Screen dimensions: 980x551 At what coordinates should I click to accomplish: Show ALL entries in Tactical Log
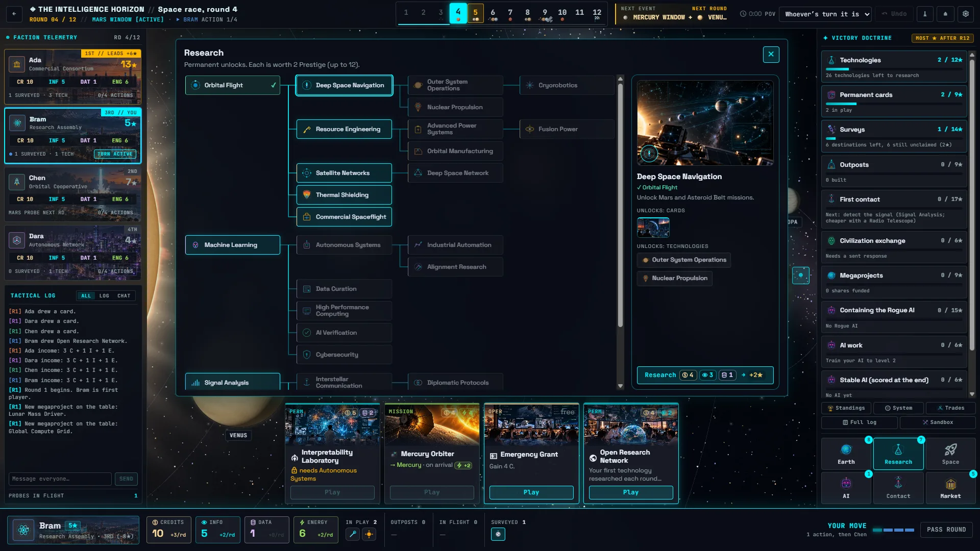86,296
